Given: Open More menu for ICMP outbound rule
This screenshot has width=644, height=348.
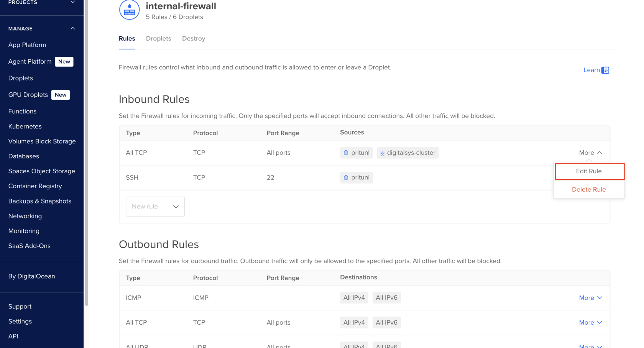Looking at the screenshot, I should 590,298.
